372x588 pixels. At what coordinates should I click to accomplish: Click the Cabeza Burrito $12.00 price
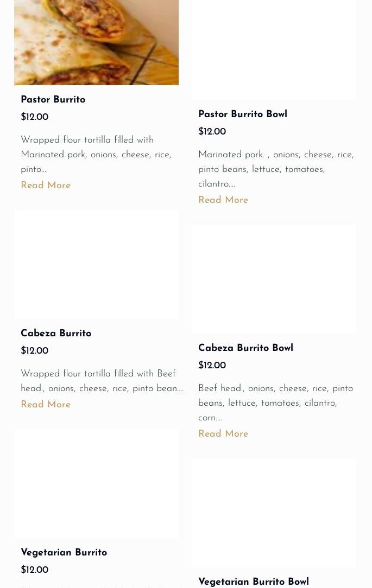point(34,351)
